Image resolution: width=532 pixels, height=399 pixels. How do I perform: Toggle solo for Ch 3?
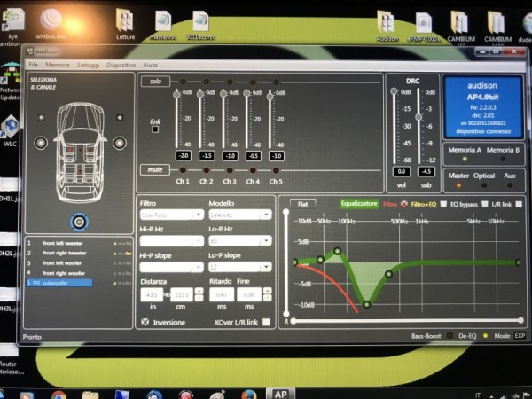click(x=230, y=82)
